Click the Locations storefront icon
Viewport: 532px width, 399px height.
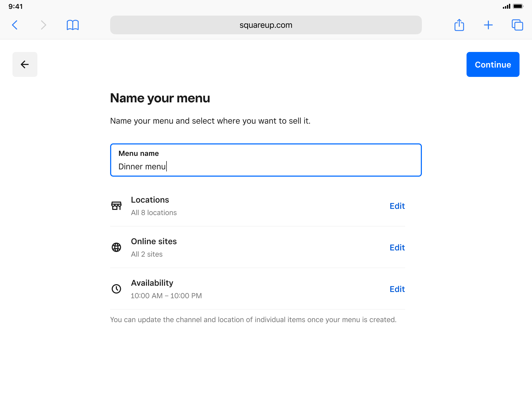point(116,206)
